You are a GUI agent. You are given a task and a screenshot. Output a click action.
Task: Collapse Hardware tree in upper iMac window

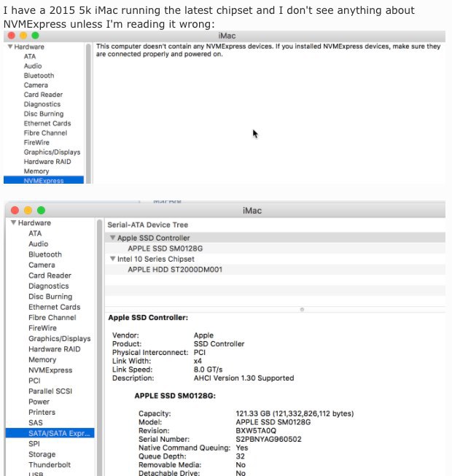[x=10, y=47]
